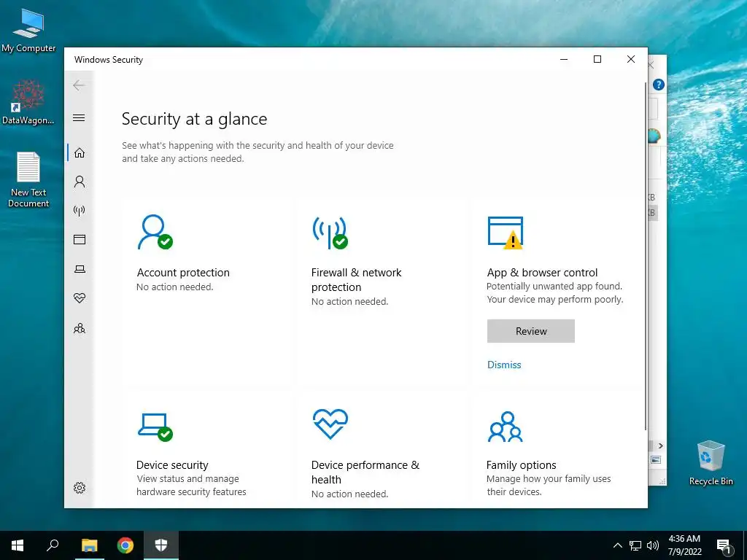Open the Device security heading

tap(172, 464)
